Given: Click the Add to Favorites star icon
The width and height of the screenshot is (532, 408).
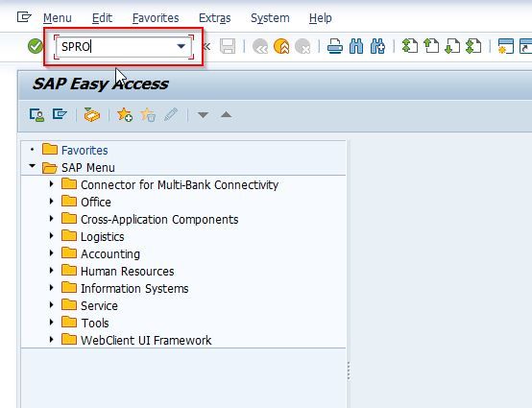Looking at the screenshot, I should [x=125, y=115].
